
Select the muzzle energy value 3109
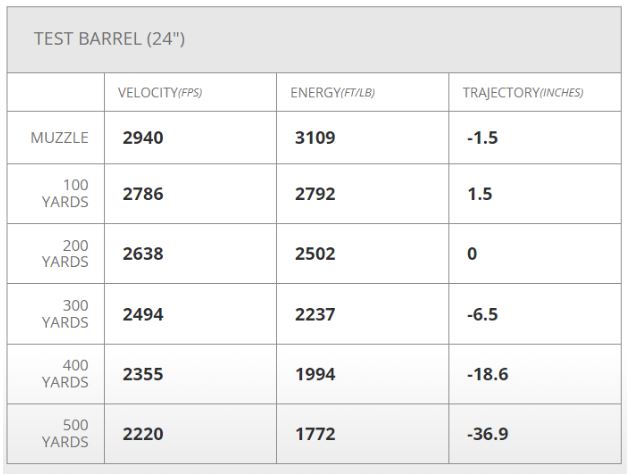[x=315, y=138]
